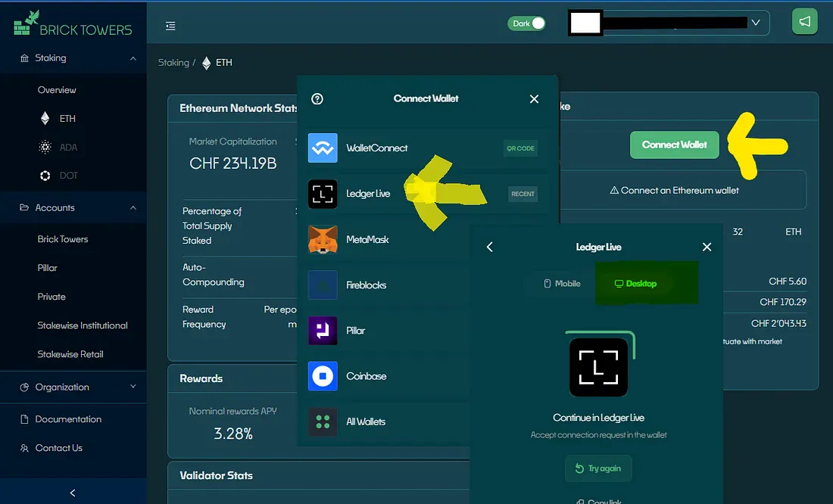Click the Documentation file icon

pyautogui.click(x=24, y=419)
